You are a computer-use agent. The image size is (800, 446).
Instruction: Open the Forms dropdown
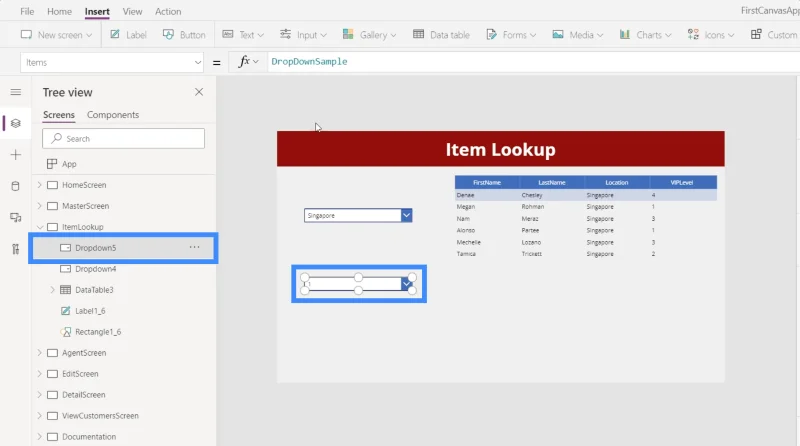511,35
